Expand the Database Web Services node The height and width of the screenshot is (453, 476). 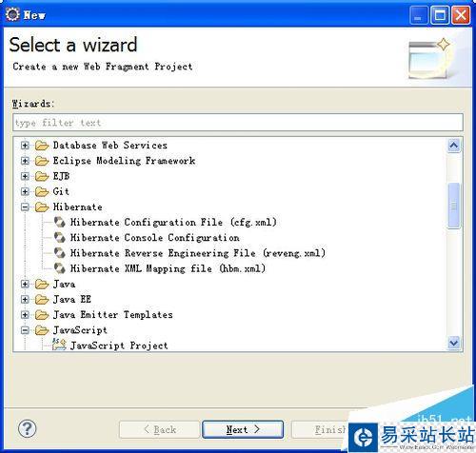click(25, 146)
